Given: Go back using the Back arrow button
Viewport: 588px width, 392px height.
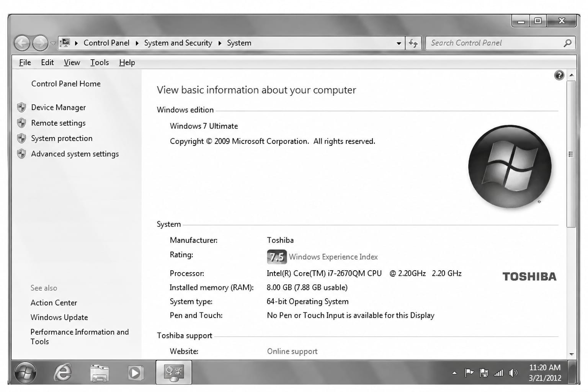Looking at the screenshot, I should pyautogui.click(x=22, y=43).
